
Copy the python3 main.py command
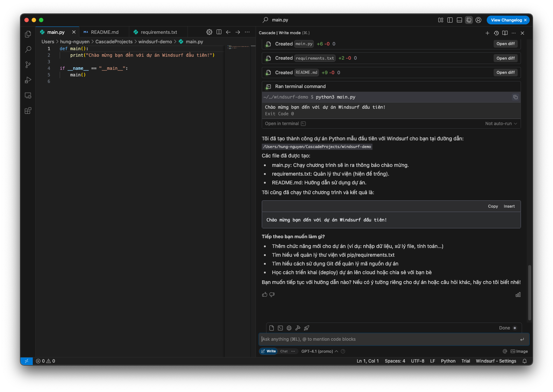tap(516, 97)
